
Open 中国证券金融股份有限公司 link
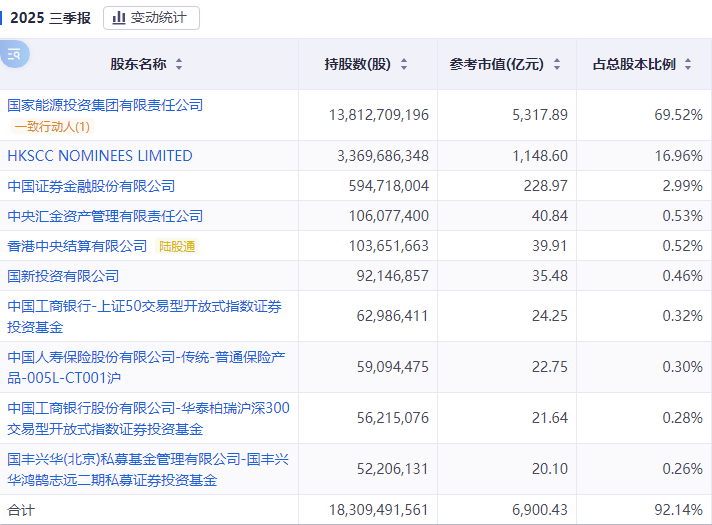(x=91, y=186)
